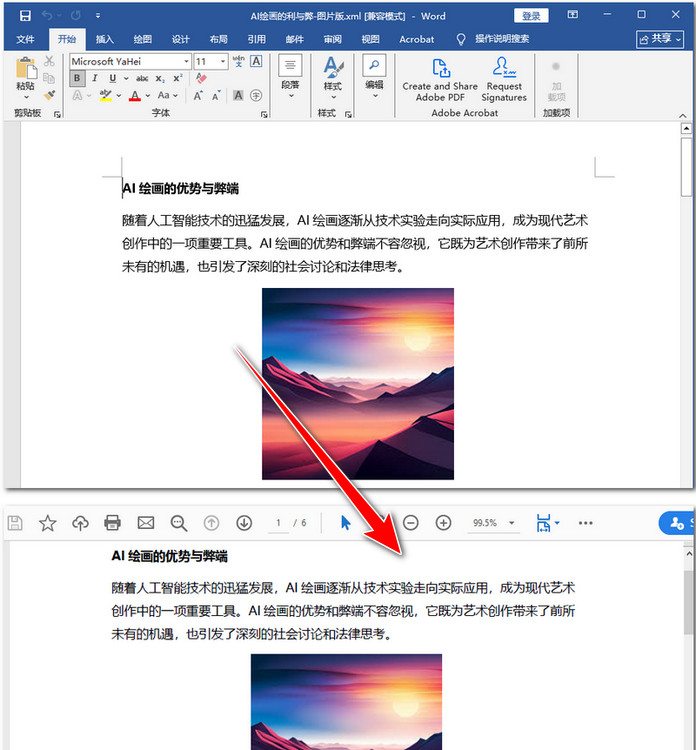
Task: Choose the selection arrow tool in PDF viewer
Action: 345,523
